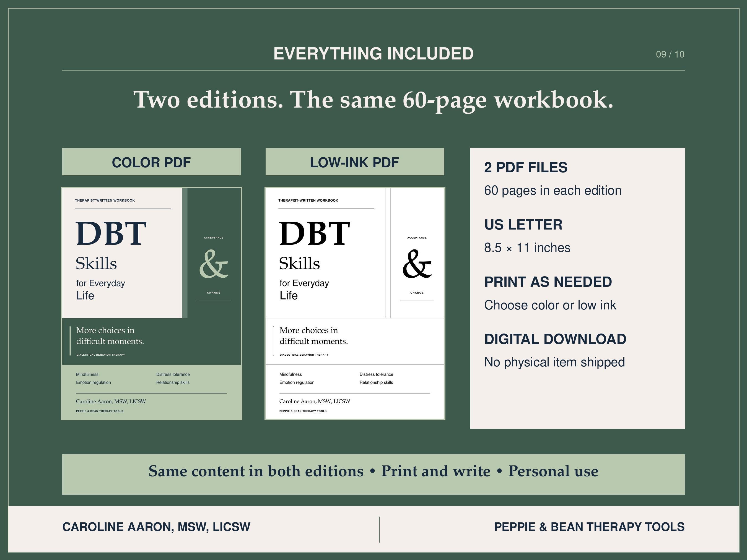Click the EVERYTHING INCLUDED heading
The width and height of the screenshot is (747, 560).
coord(373,54)
